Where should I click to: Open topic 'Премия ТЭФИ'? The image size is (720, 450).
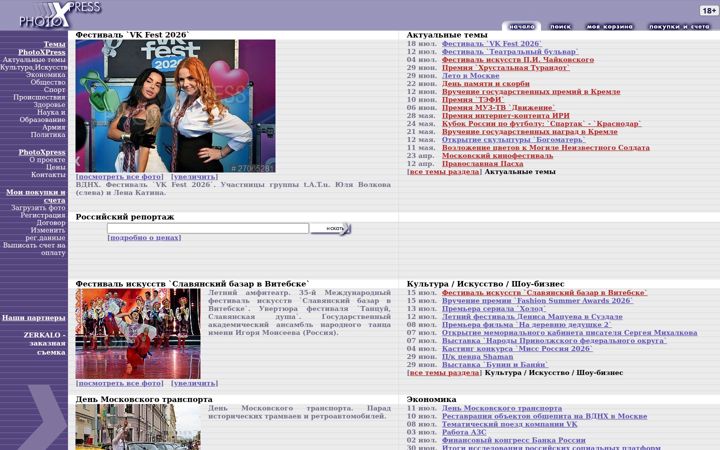(472, 100)
